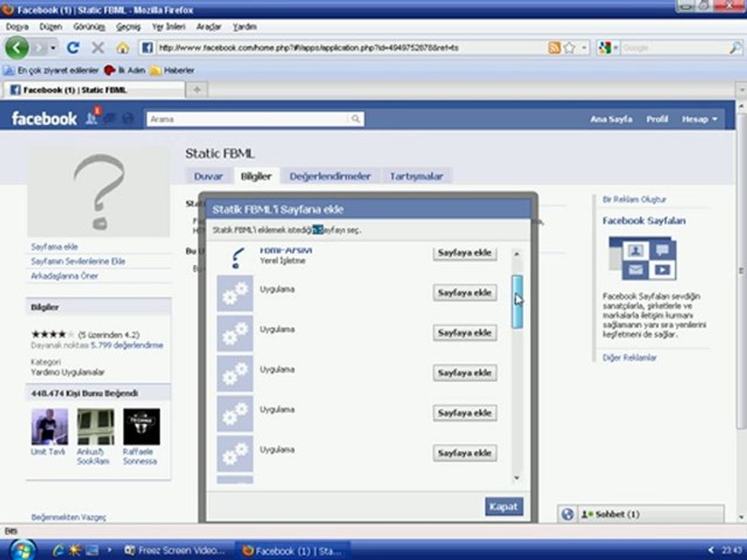Screen dimensions: 747x560
Task: Click the Yerel İşletme page icon
Action: pyautogui.click(x=237, y=257)
